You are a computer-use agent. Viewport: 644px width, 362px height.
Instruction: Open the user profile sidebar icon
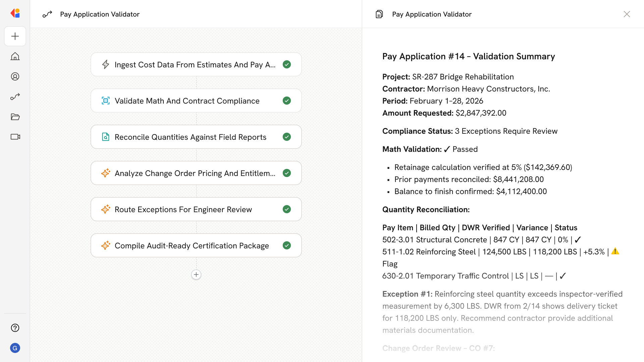pyautogui.click(x=15, y=76)
